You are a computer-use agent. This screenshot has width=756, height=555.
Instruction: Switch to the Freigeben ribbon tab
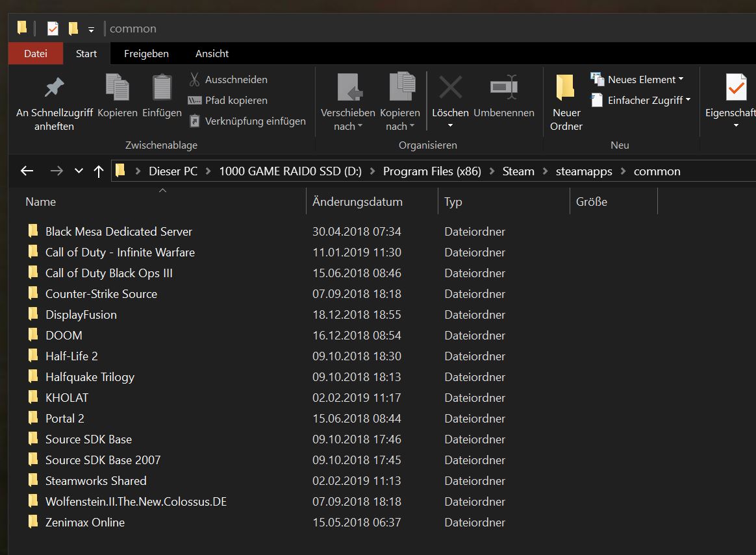click(x=146, y=53)
